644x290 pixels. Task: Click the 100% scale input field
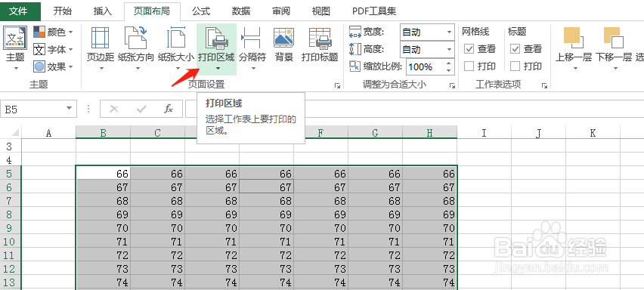(426, 66)
